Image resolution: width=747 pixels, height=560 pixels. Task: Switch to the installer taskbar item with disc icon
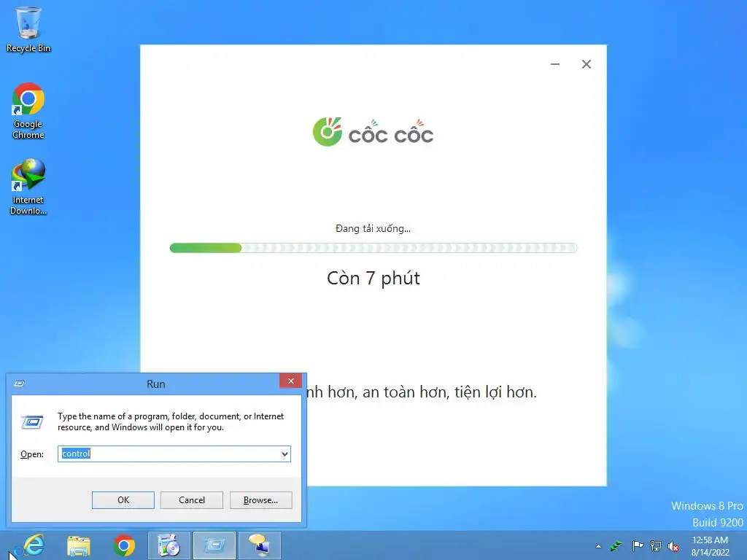tap(169, 545)
